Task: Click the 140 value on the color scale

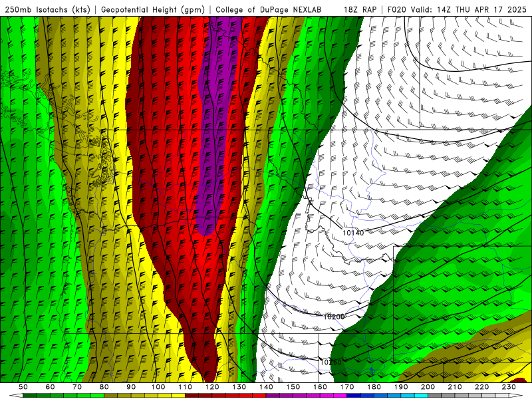Action: (266, 387)
